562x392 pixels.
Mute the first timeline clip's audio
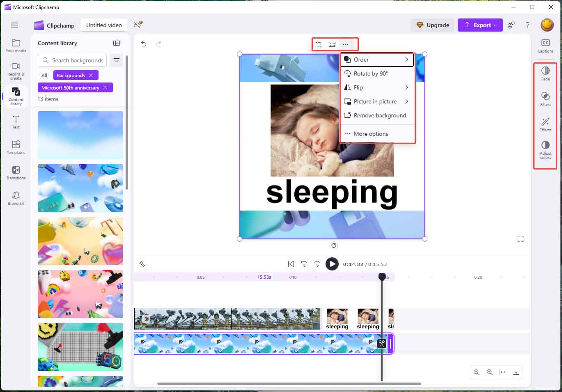146,319
